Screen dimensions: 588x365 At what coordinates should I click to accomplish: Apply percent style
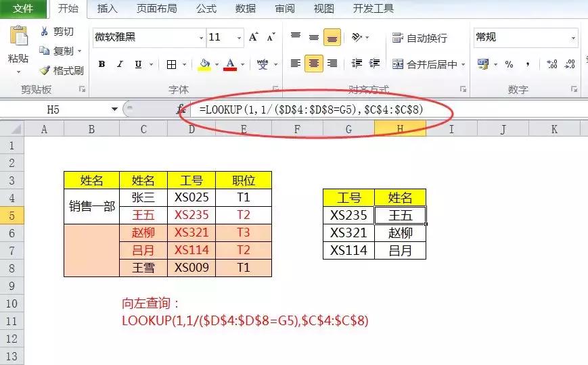509,64
